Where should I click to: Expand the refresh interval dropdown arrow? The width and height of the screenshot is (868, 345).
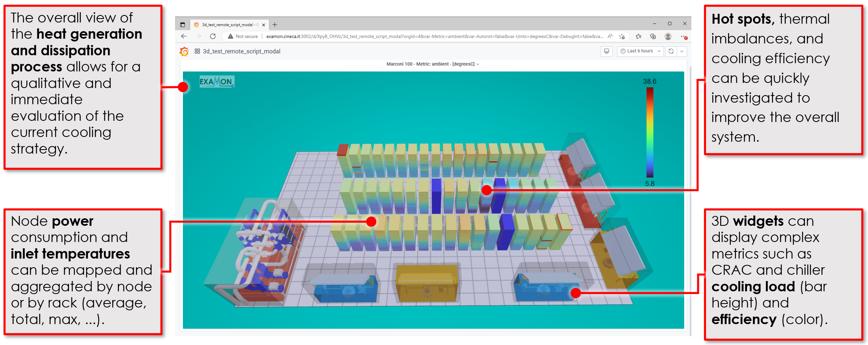[x=682, y=51]
